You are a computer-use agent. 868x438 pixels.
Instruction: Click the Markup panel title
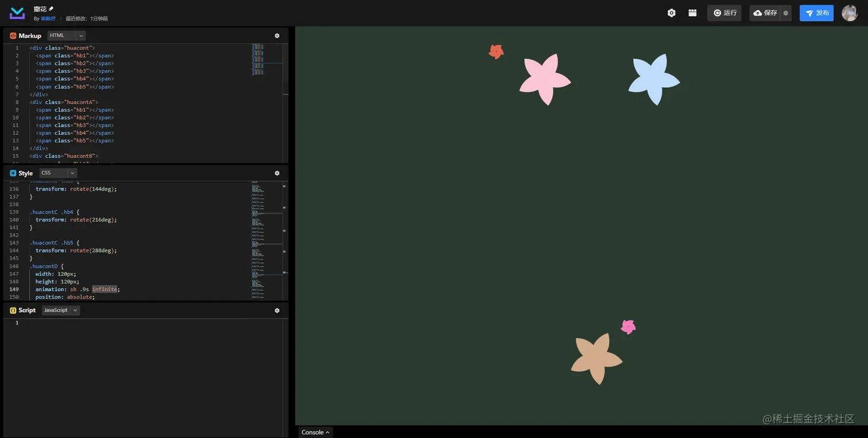pos(30,36)
